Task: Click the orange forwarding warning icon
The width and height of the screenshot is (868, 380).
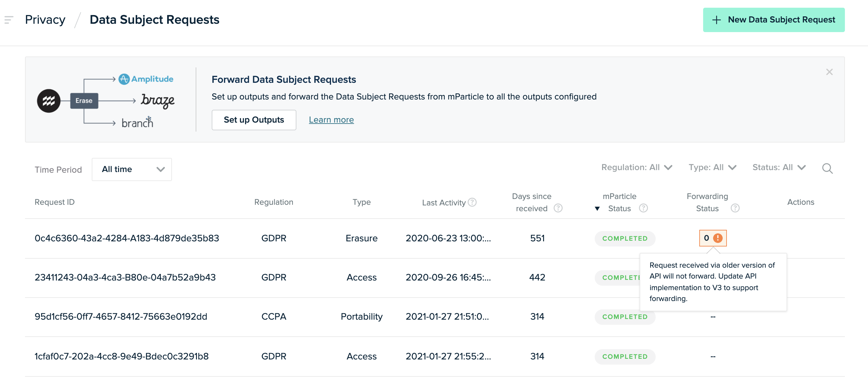Action: tap(718, 238)
